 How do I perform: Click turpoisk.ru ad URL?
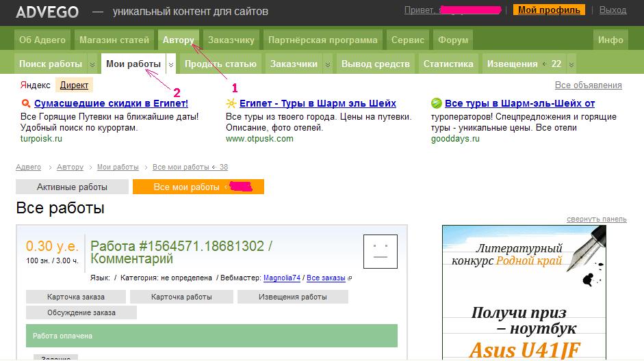(41, 139)
